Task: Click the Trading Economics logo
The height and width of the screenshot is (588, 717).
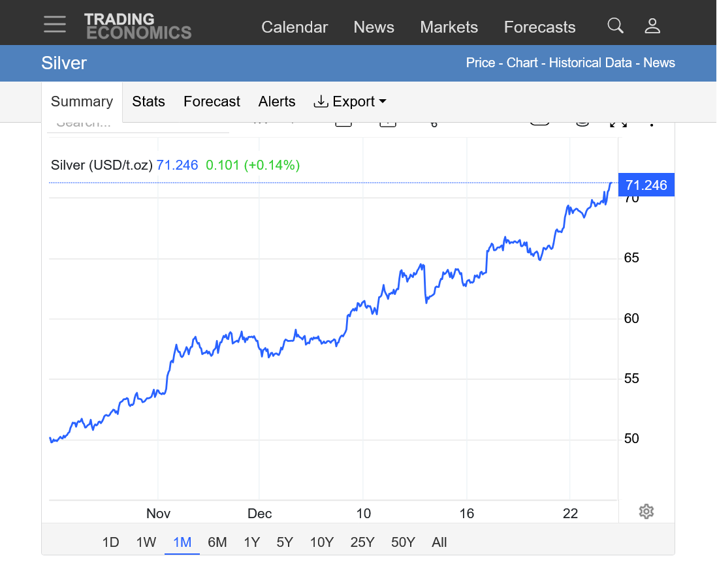Action: pyautogui.click(x=138, y=26)
